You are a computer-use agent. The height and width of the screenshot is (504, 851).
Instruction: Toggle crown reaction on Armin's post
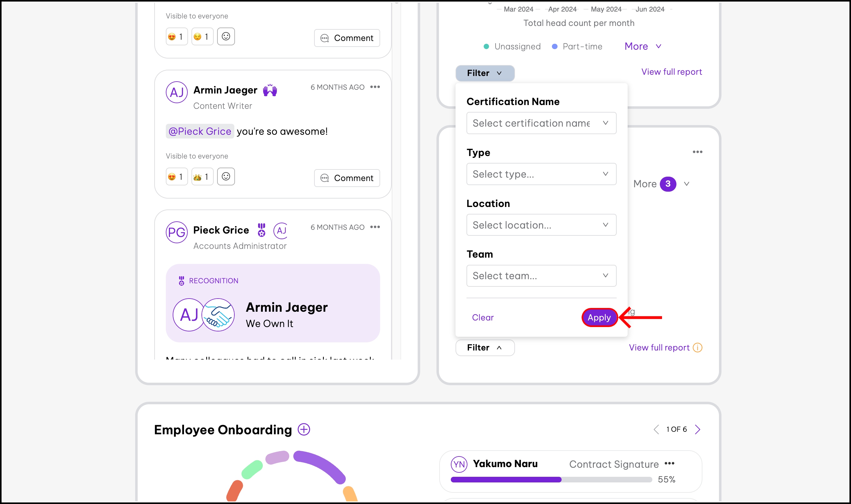tap(202, 177)
